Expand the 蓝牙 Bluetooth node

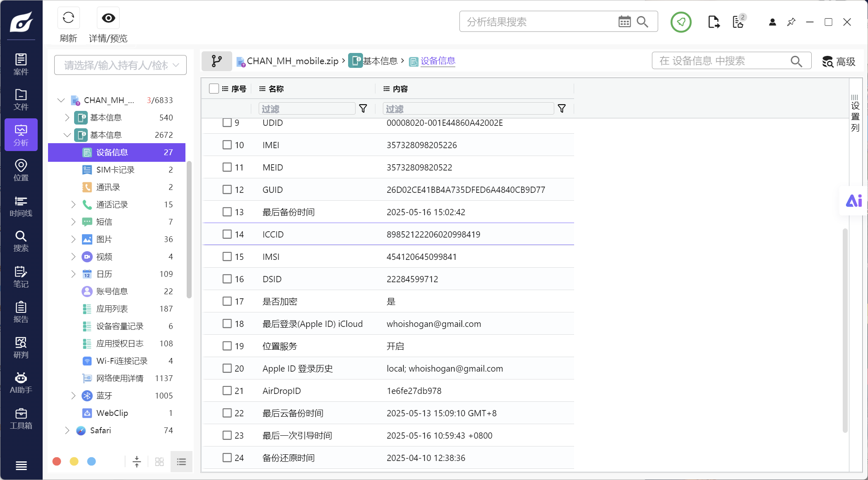click(73, 396)
